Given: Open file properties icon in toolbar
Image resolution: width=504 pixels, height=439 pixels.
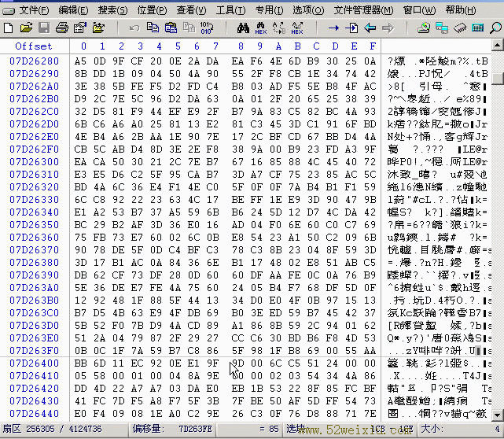Looking at the screenshot, I should (x=80, y=28).
